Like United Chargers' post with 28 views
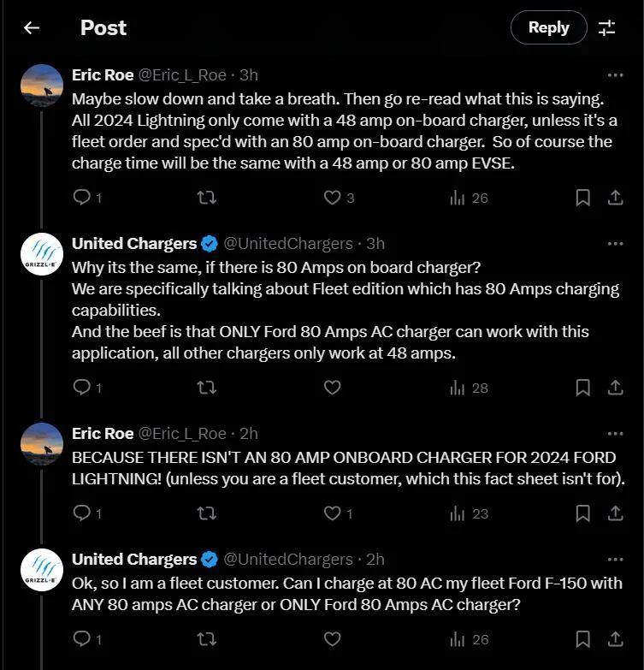The image size is (644, 670). 333,388
